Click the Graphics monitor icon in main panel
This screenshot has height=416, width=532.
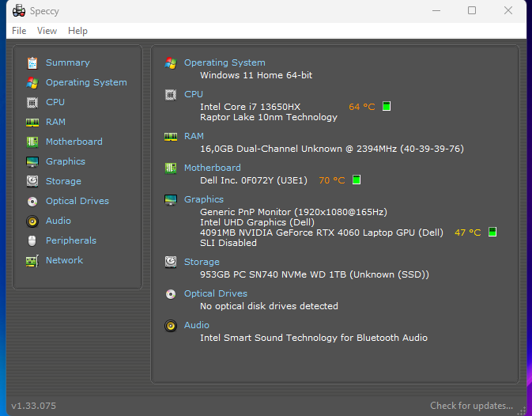[171, 200]
